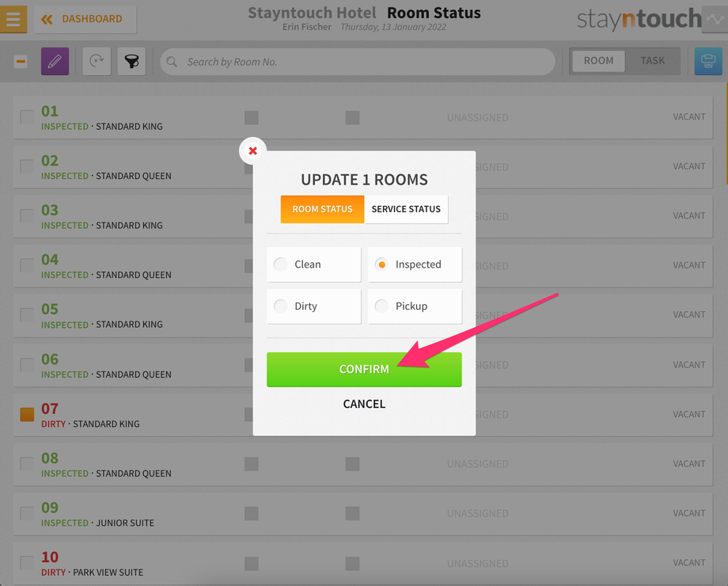Click the search magnifier icon
The width and height of the screenshot is (728, 586).
[x=172, y=62]
